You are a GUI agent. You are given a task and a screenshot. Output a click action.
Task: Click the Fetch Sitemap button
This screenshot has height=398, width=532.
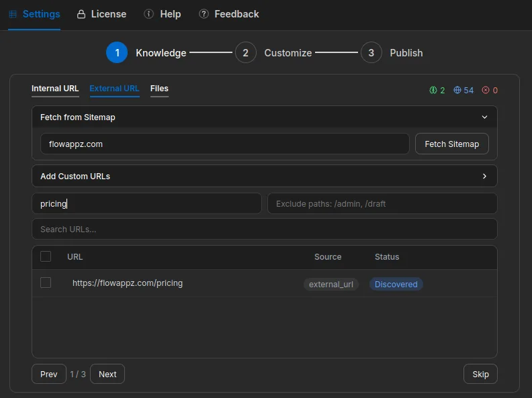(x=452, y=144)
